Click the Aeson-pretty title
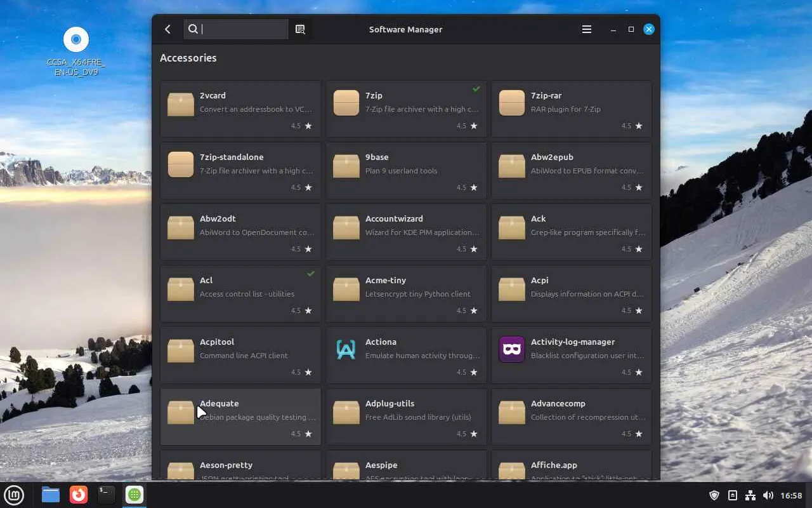 point(226,465)
